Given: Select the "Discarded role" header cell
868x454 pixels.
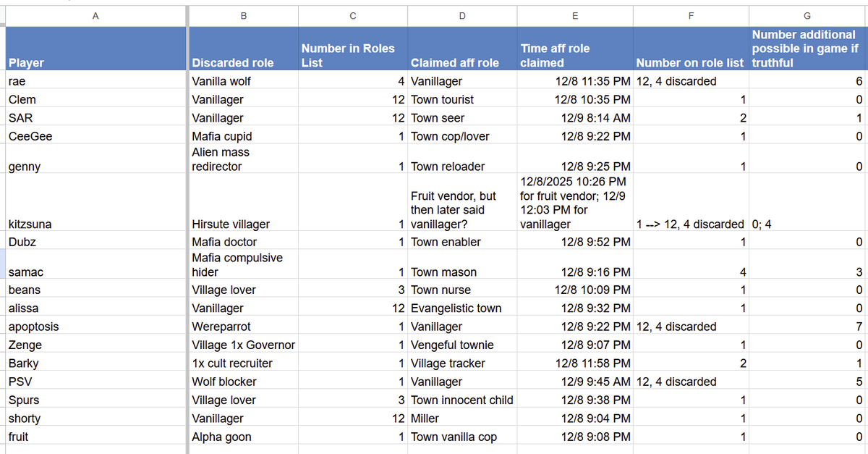Looking at the screenshot, I should tap(233, 63).
